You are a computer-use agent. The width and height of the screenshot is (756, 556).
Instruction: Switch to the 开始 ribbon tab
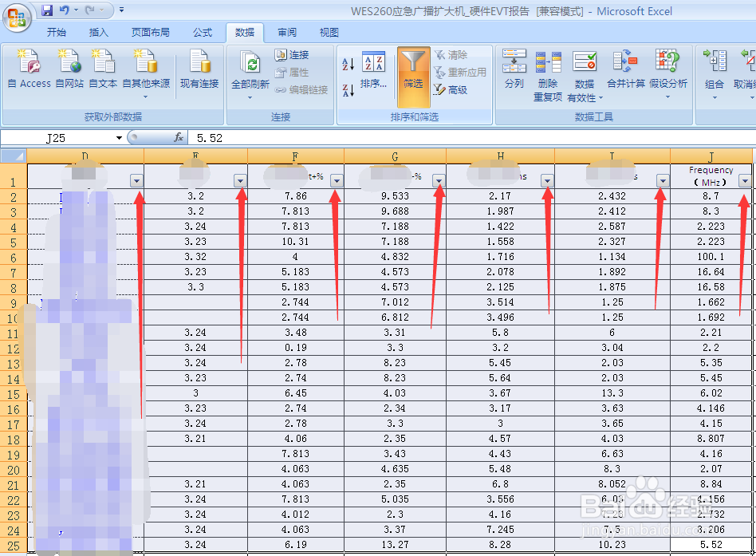[x=56, y=33]
